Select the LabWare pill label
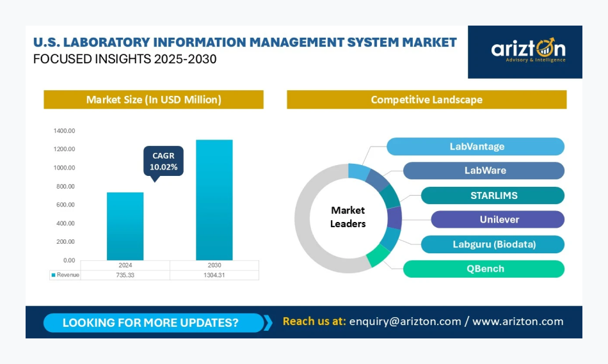 484,171
